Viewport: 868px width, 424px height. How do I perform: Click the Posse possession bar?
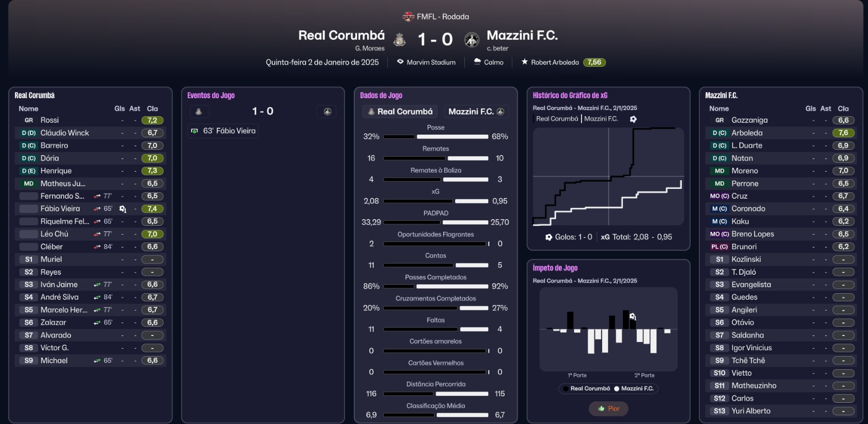[x=436, y=137]
